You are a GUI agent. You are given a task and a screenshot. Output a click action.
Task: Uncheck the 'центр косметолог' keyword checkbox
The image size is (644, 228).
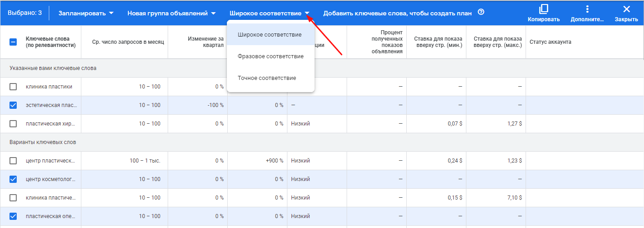tap(13, 179)
